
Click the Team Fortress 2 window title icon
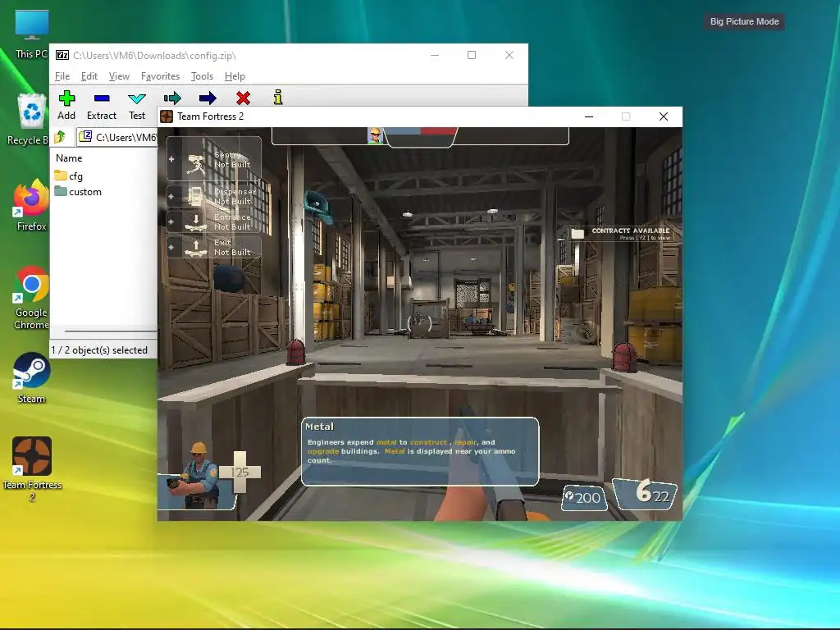point(167,116)
